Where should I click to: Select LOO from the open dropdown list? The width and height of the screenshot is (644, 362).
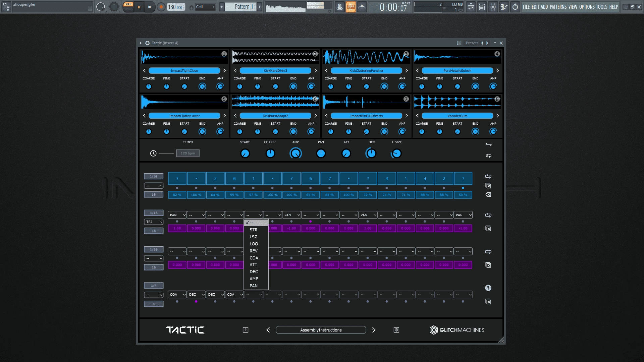tap(256, 244)
